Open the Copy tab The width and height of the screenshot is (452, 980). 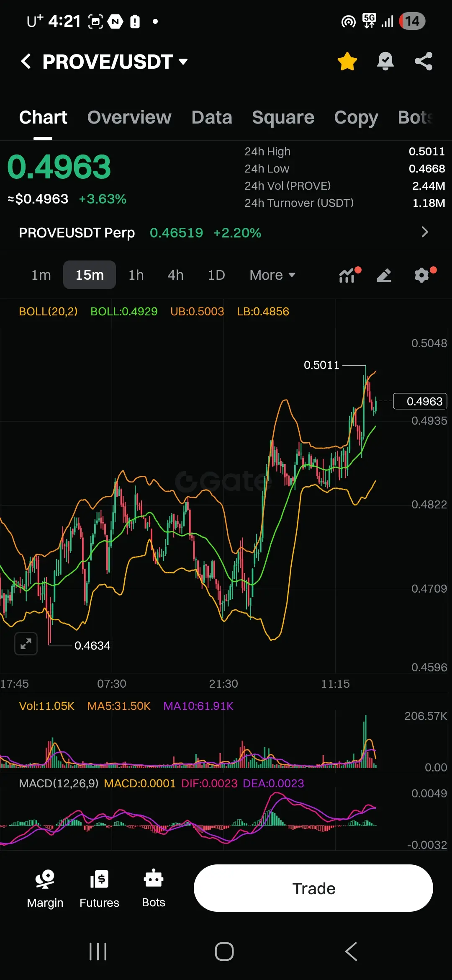click(x=356, y=118)
